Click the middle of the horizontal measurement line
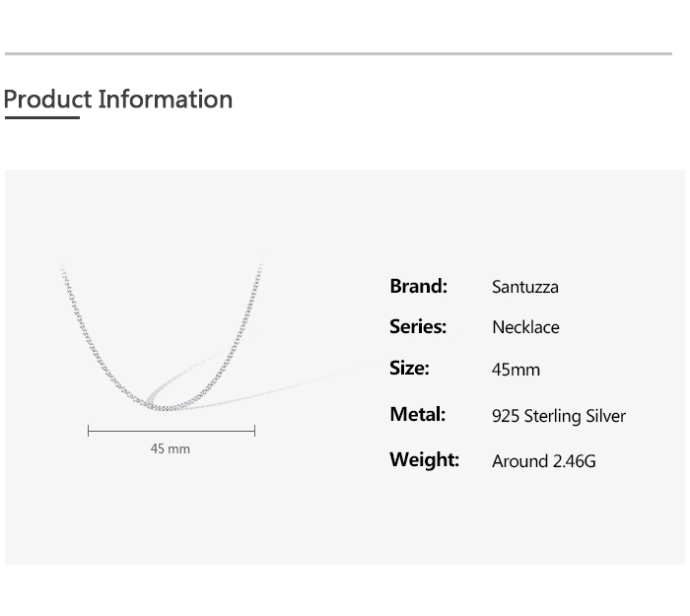The height and width of the screenshot is (616, 690). [172, 431]
